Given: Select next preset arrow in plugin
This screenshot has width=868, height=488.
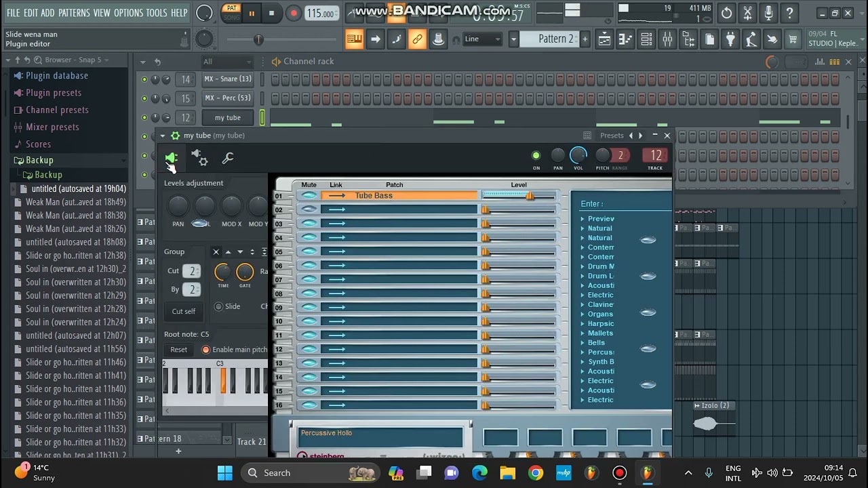Looking at the screenshot, I should coord(640,136).
